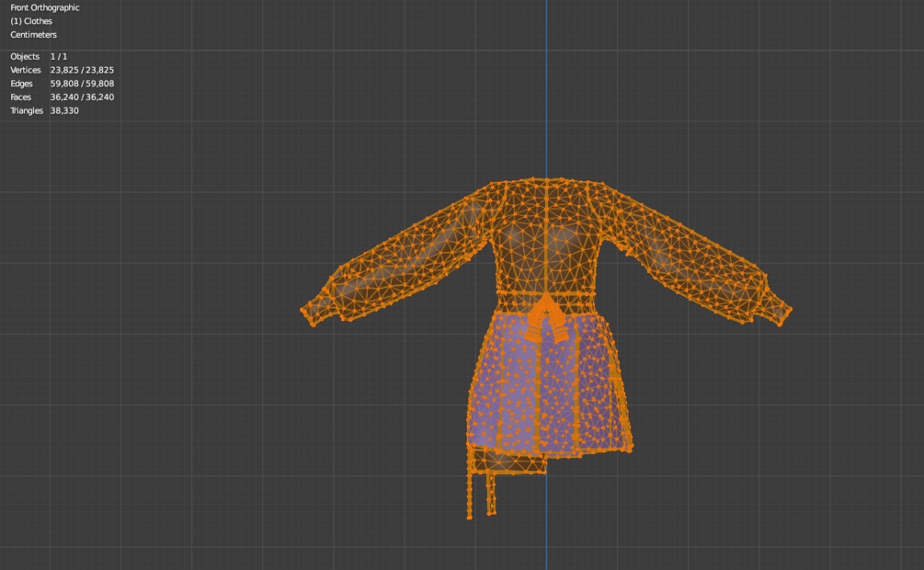This screenshot has width=924, height=570.
Task: Click the Front Orthographic view label
Action: point(45,7)
